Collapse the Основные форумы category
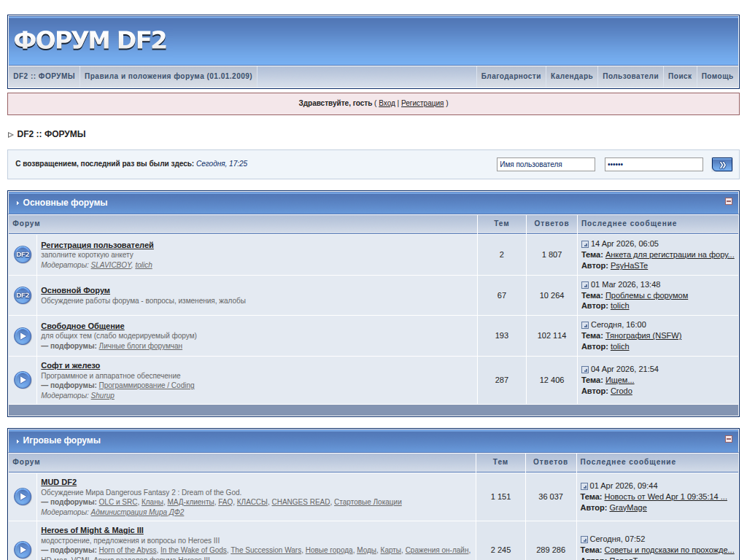Screen dimensions: 747x560 click(728, 202)
